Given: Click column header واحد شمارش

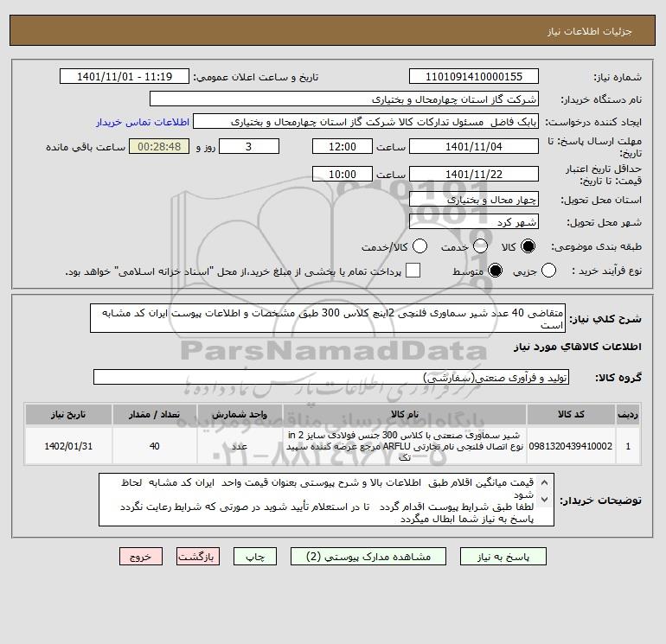Looking at the screenshot, I should point(240,414).
